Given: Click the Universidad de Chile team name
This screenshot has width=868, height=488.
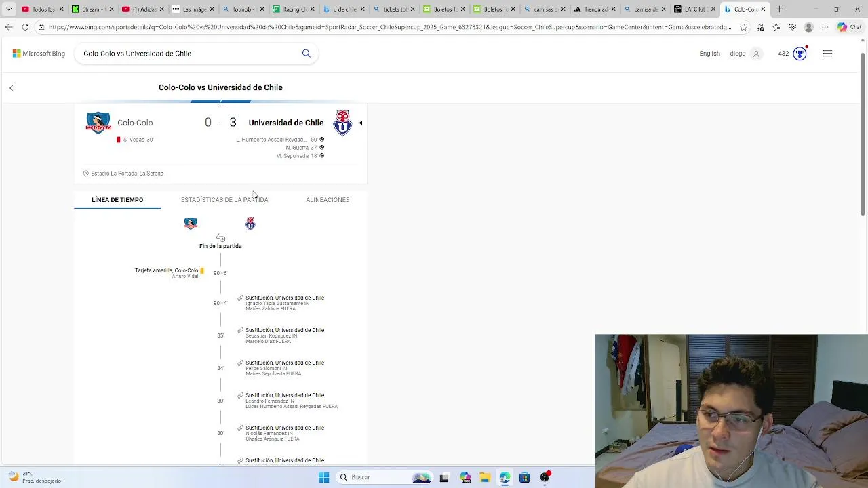Looking at the screenshot, I should pos(285,123).
